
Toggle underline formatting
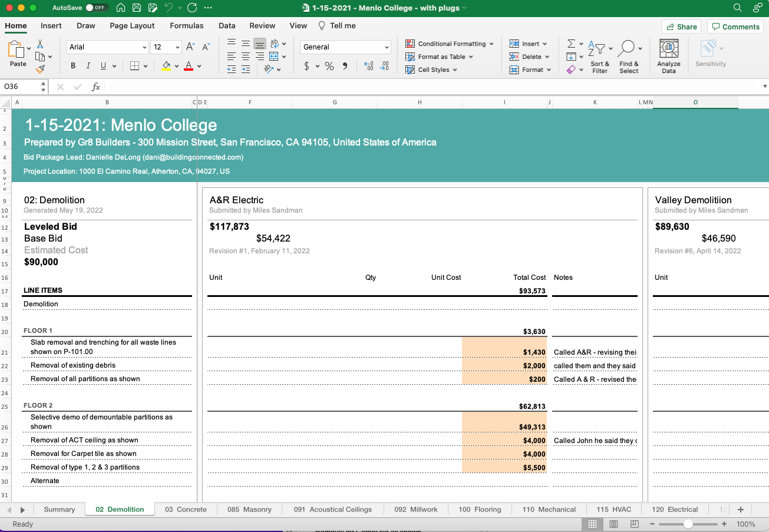[104, 66]
